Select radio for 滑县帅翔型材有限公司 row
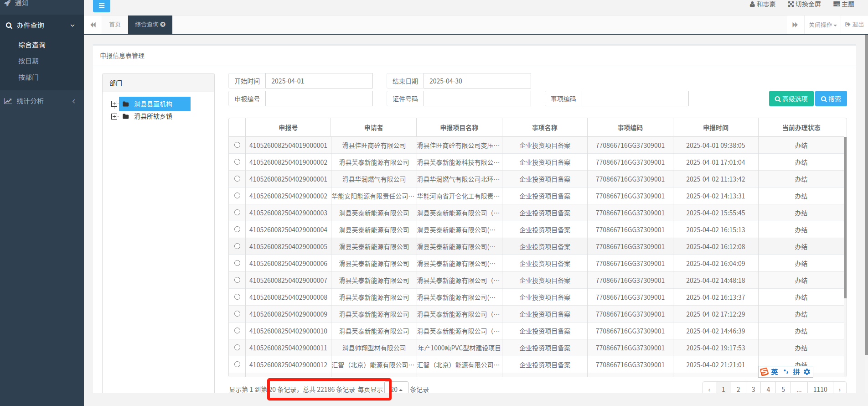 237,348
